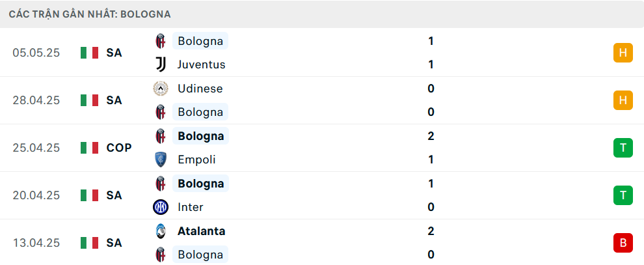This screenshot has width=644, height=265.
Task: Click Italy flag icon beside COP
Action: coord(89,148)
